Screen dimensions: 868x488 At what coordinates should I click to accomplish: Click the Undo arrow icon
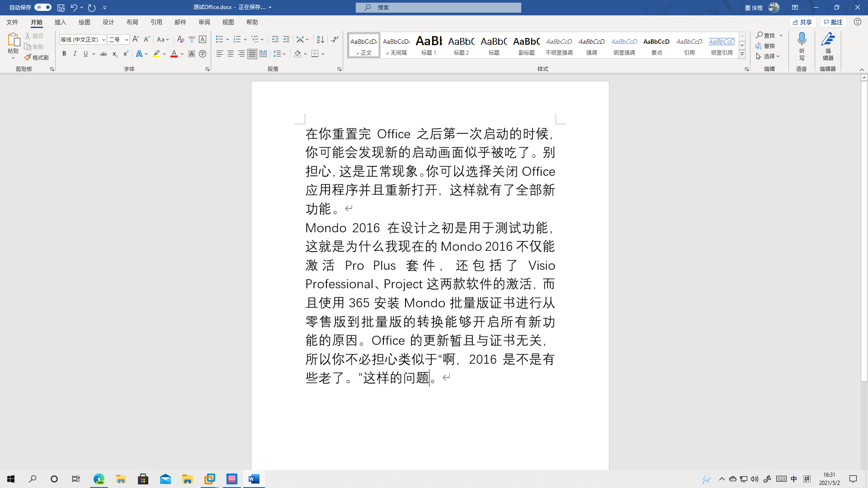[x=74, y=7]
